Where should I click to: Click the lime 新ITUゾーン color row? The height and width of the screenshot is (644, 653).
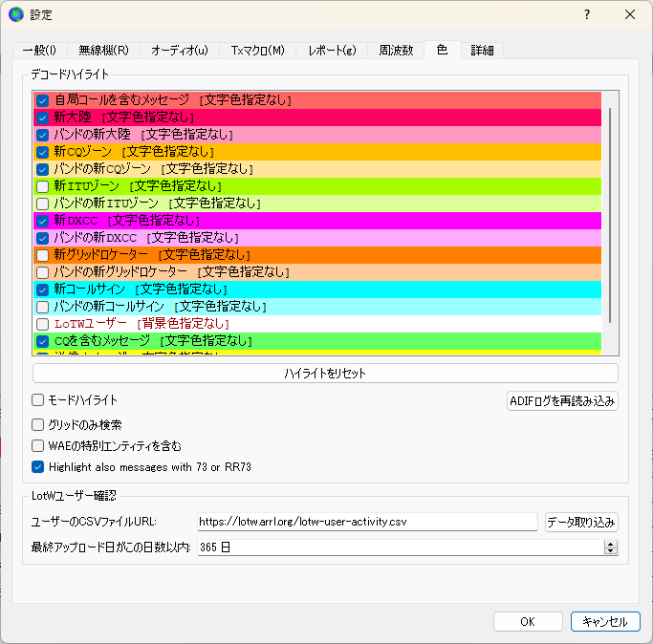coord(317,186)
